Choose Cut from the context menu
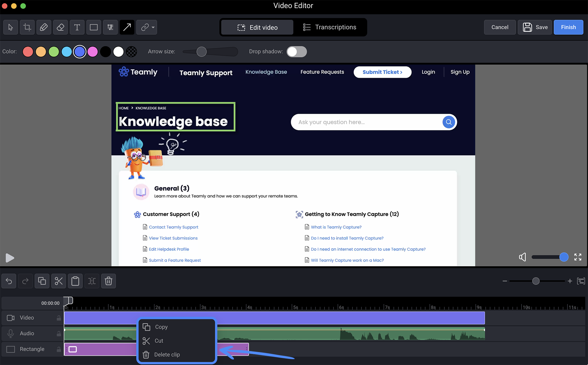 [177, 341]
